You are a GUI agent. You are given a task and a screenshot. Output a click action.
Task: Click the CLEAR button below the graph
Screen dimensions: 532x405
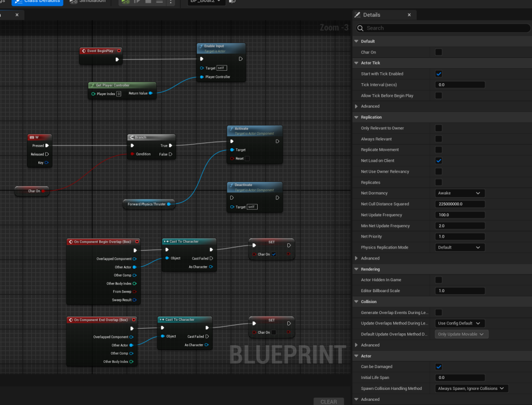click(x=328, y=401)
